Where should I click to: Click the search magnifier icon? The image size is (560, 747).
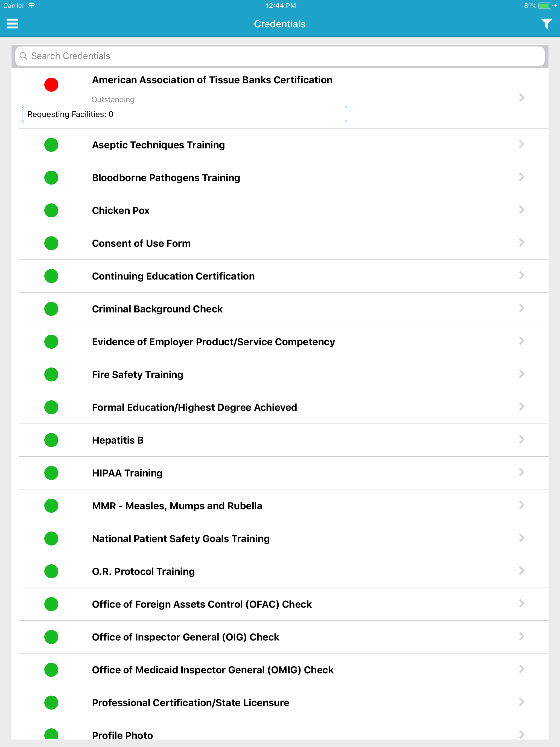tap(23, 56)
